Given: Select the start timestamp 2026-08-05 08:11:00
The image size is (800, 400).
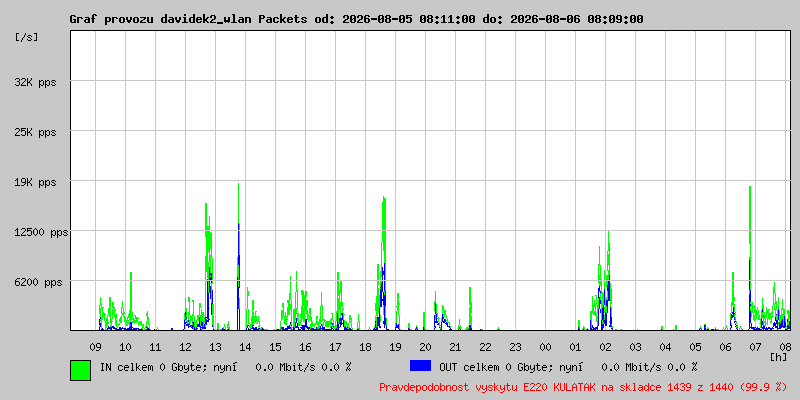Looking at the screenshot, I should 408,19.
